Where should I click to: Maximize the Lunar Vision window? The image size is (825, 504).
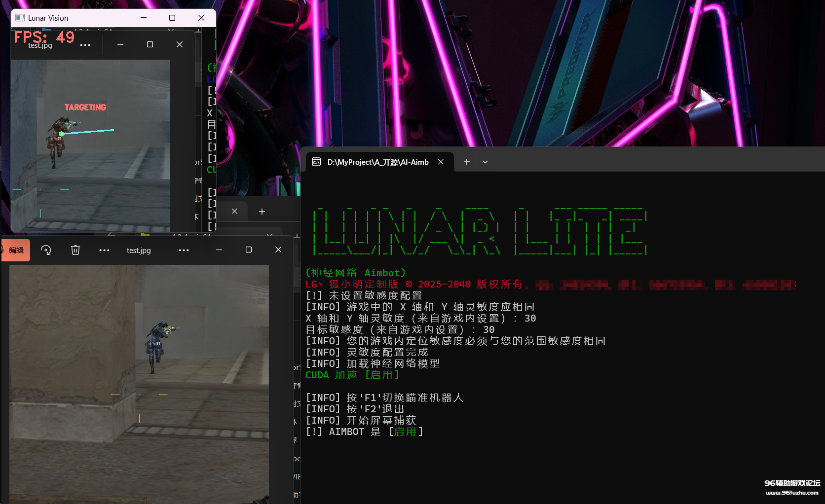coord(172,18)
